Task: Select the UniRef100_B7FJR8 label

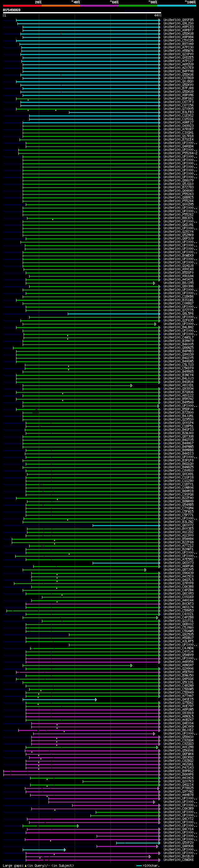Action: (x=179, y=88)
